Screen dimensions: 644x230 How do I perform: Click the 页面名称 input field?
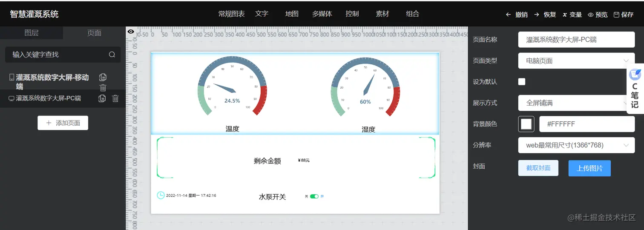576,40
